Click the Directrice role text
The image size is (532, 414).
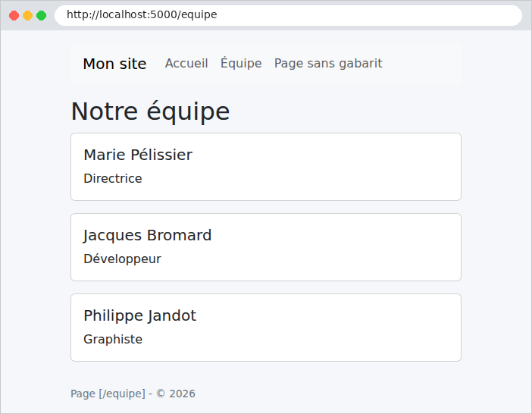113,178
